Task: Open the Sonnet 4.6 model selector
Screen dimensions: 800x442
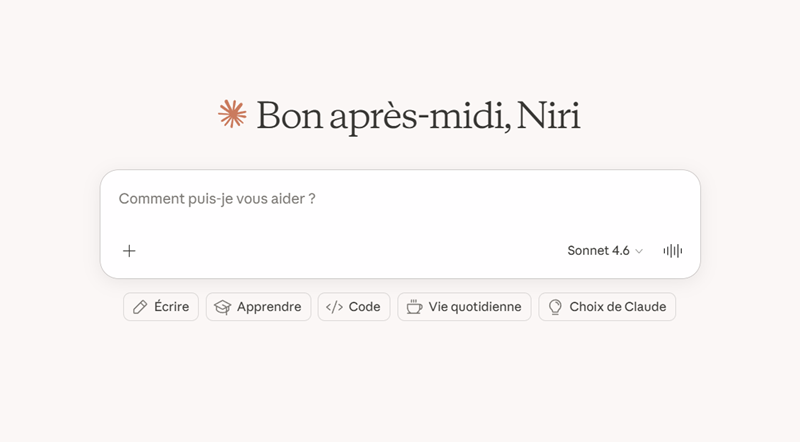Action: tap(605, 251)
